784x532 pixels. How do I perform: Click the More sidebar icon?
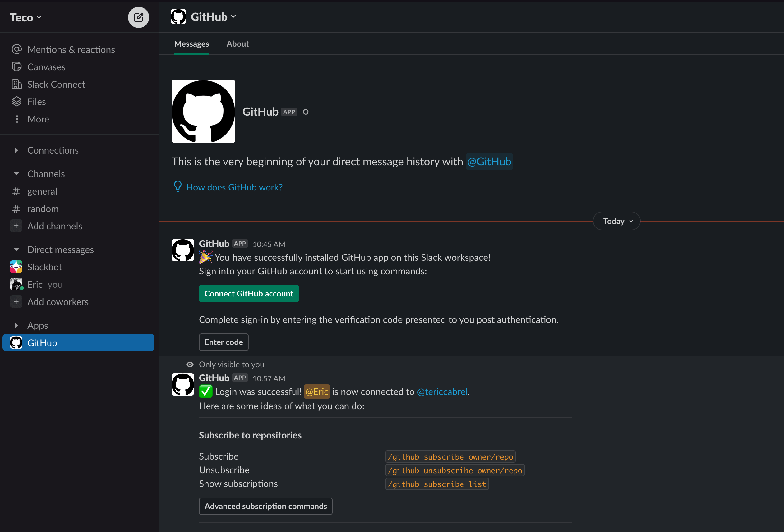[x=17, y=119]
